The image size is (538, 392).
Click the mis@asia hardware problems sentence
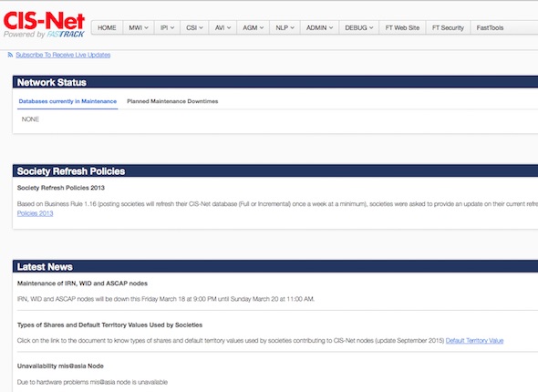pyautogui.click(x=92, y=382)
